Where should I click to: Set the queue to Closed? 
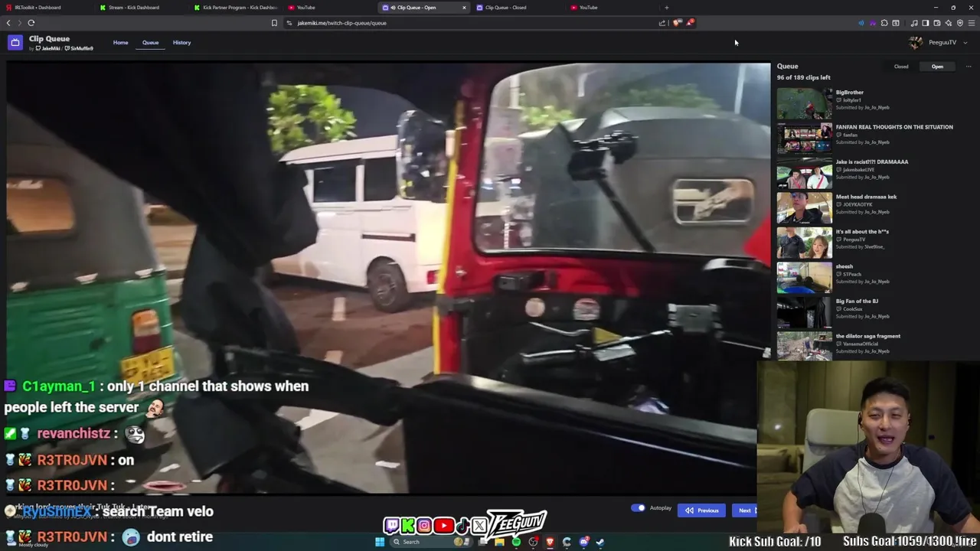901,67
